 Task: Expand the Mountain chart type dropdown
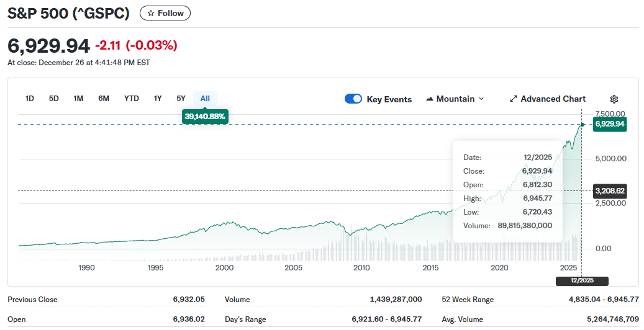pos(481,99)
